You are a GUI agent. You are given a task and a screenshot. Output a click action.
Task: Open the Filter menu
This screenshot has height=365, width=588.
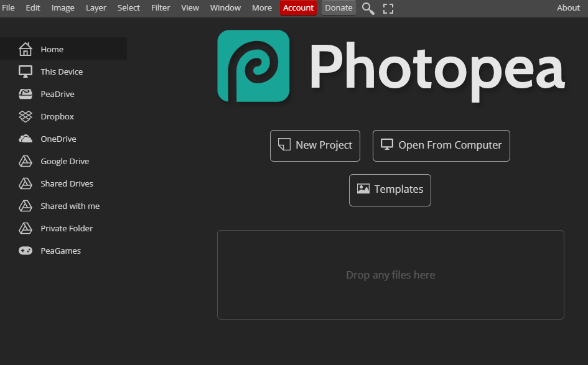[161, 8]
